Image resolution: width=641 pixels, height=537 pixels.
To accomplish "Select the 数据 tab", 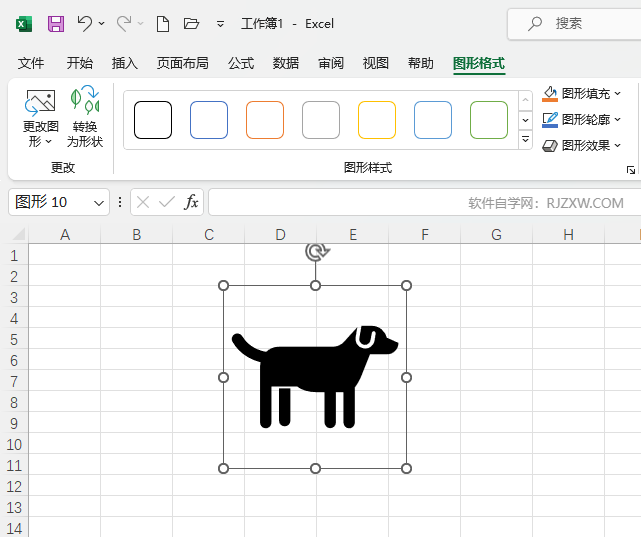I will (286, 63).
